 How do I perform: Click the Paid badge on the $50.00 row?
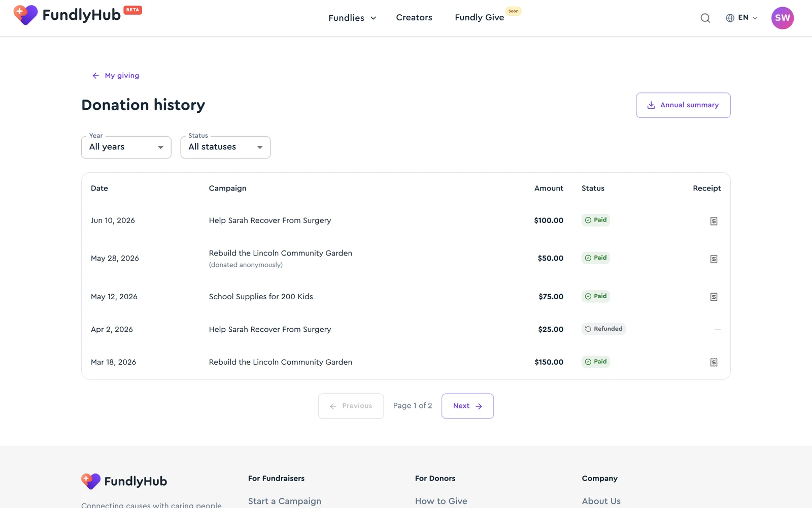(596, 258)
